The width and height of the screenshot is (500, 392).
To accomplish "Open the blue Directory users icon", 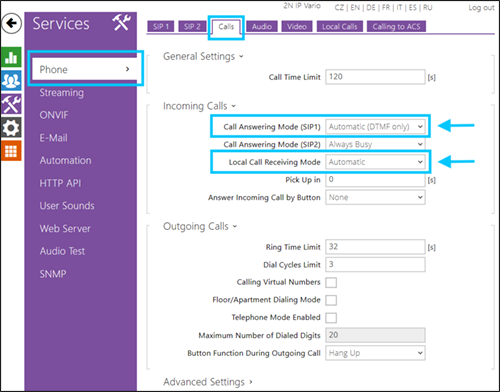I will [11, 80].
